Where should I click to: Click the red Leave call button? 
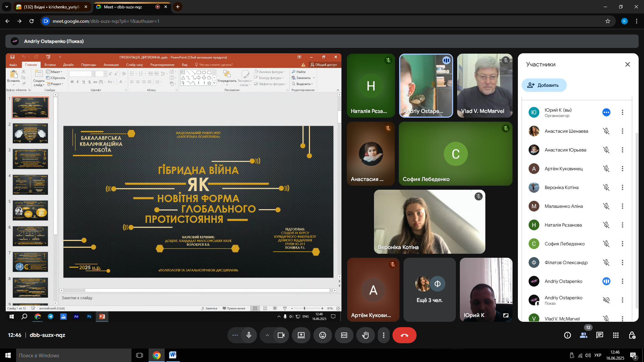[x=404, y=335]
